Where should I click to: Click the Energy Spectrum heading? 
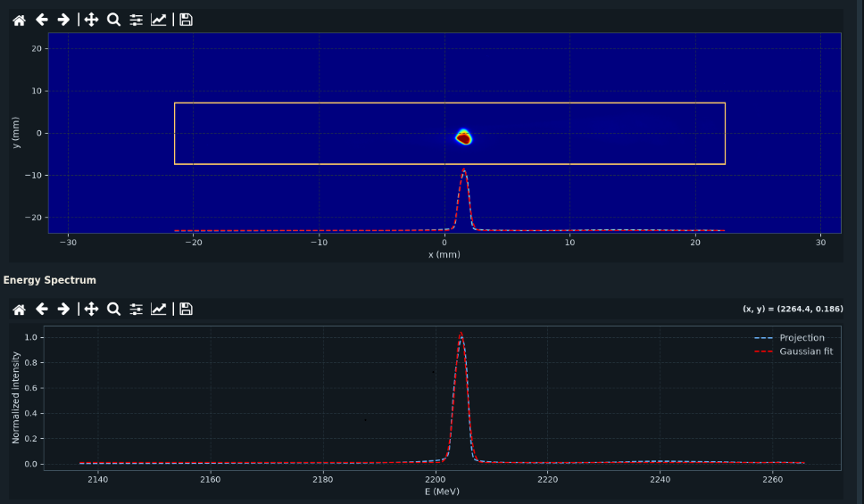50,280
